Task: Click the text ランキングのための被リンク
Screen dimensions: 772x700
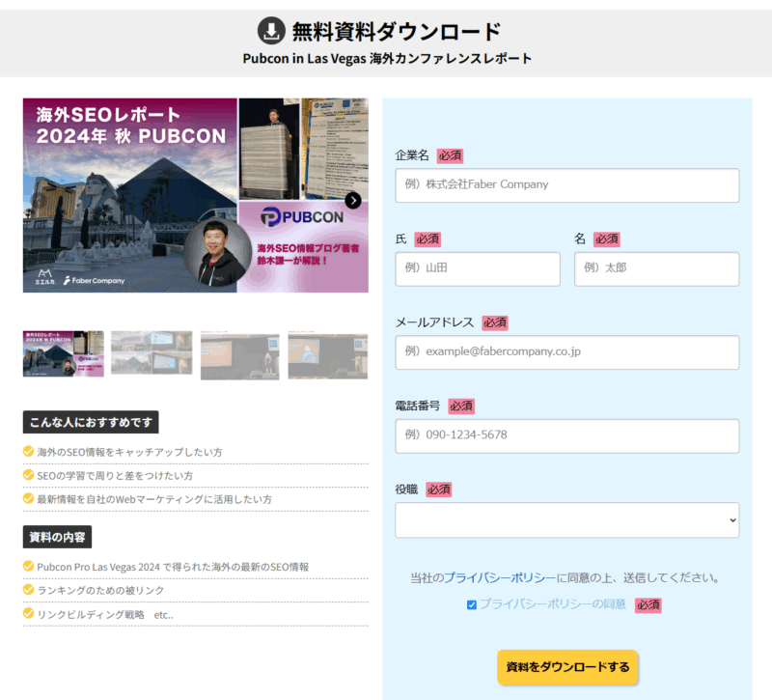Action: point(100,590)
